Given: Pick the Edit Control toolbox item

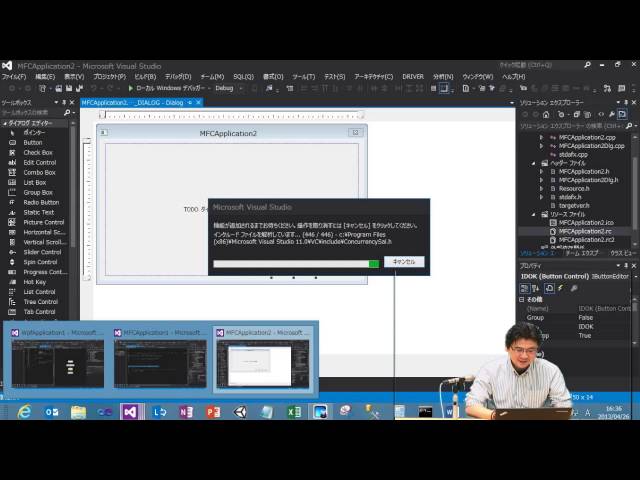Looking at the screenshot, I should click(x=40, y=162).
